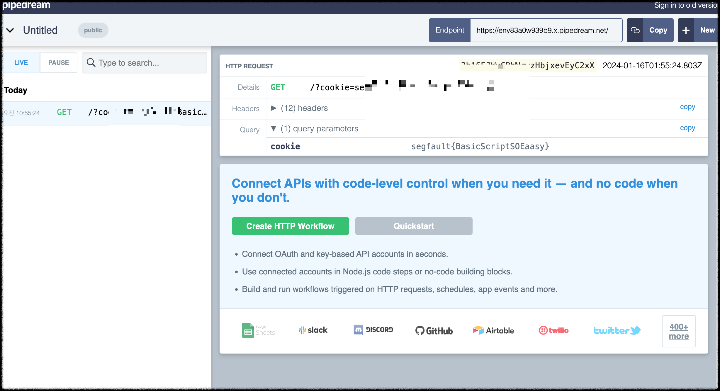
Task: Click the GET method in Details row
Action: (x=278, y=87)
